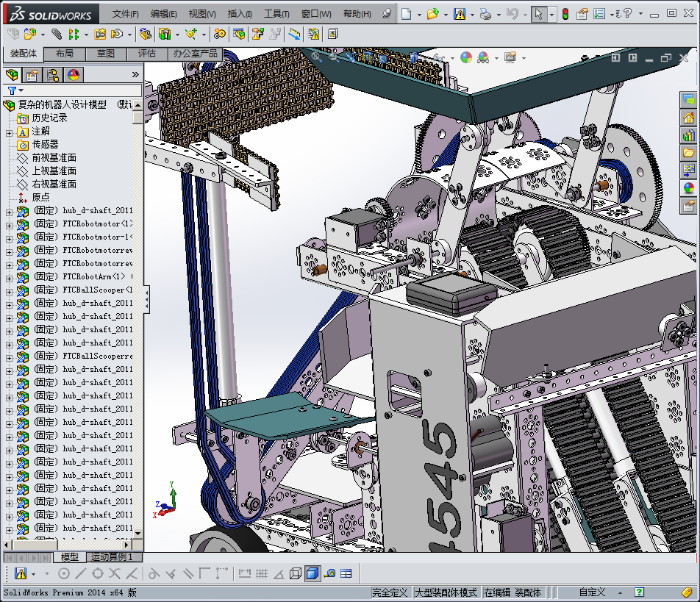The width and height of the screenshot is (700, 602).
Task: Switch to the PropertyManager tab icon
Action: (x=32, y=75)
